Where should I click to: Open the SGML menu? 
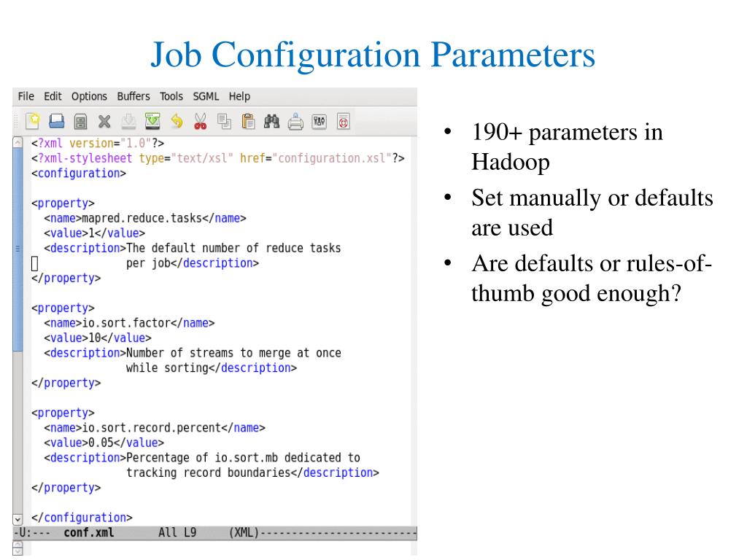click(206, 96)
